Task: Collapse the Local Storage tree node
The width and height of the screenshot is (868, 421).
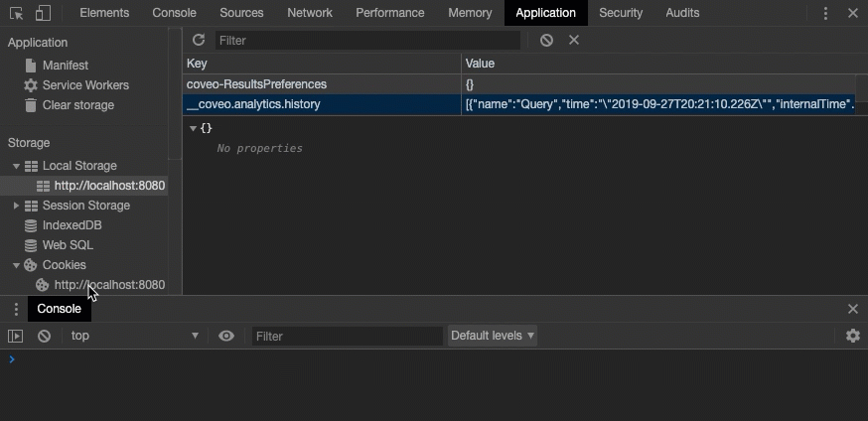Action: coord(16,166)
